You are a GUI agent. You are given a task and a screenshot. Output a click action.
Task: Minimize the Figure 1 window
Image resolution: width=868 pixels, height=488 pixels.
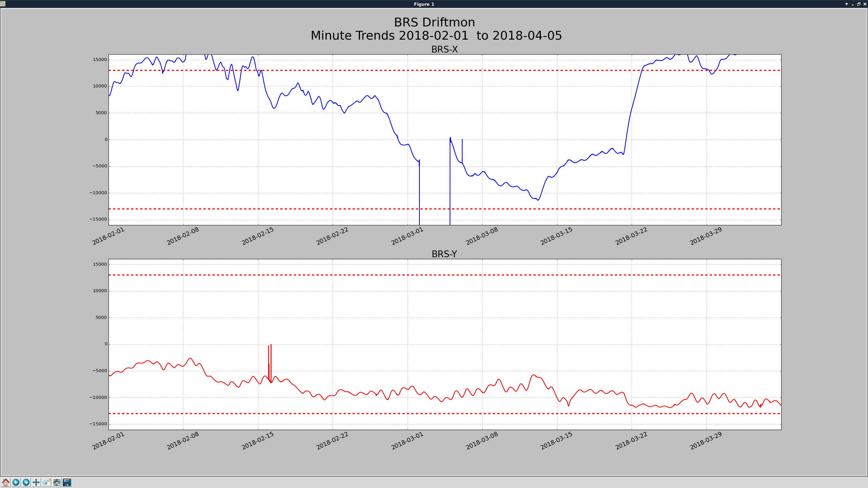[853, 4]
